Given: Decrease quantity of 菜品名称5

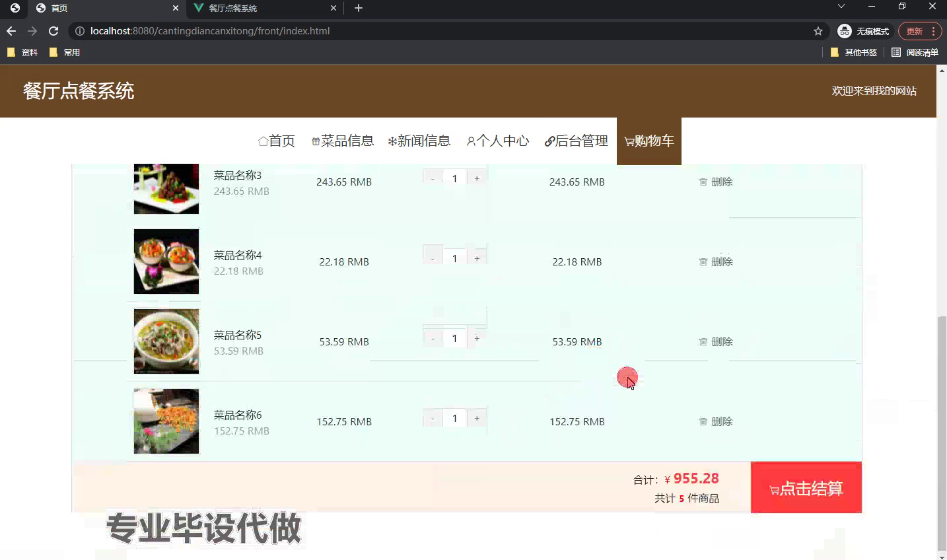Looking at the screenshot, I should (x=433, y=338).
